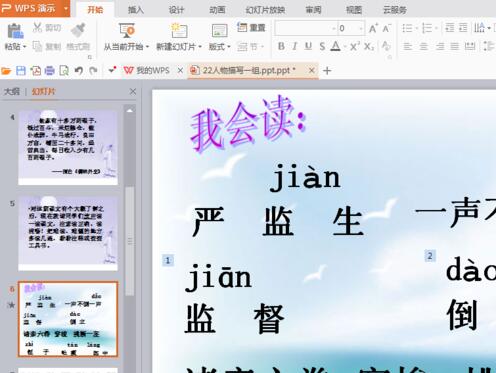Click the increase indent icon
The image size is (496, 373).
[x=463, y=28]
